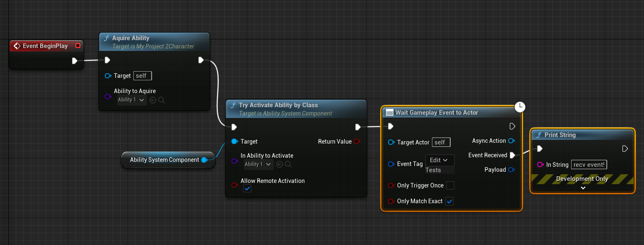
Task: Click 'Target is Ability System Component' subtitle
Action: pos(285,113)
